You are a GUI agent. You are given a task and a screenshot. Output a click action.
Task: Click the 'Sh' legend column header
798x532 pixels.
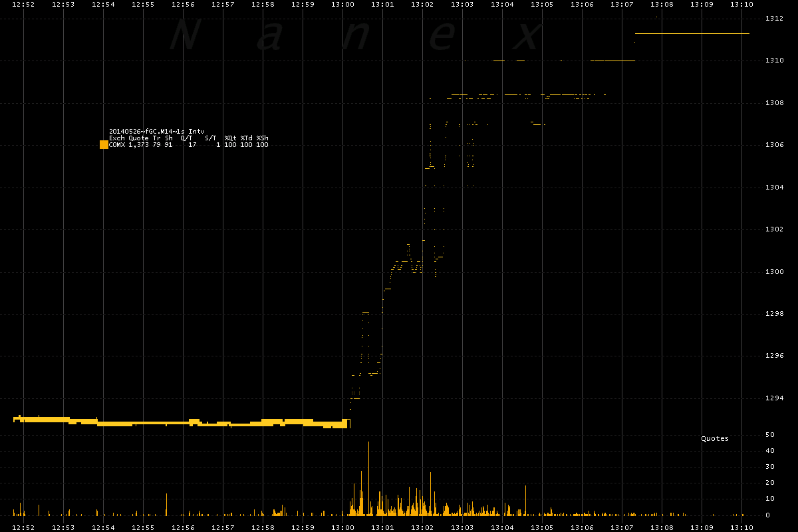coord(168,138)
